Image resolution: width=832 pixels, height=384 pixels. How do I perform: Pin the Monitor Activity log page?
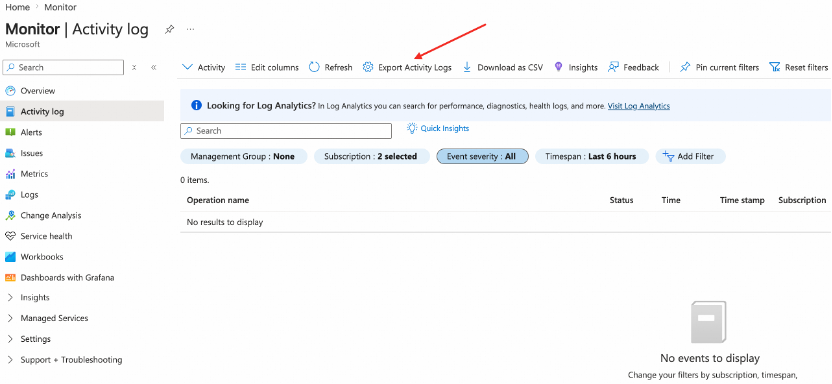[169, 29]
